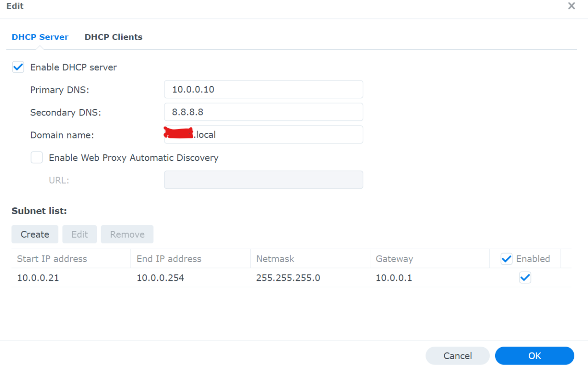This screenshot has width=588, height=371.
Task: Close the Edit dialog
Action: coord(571,6)
